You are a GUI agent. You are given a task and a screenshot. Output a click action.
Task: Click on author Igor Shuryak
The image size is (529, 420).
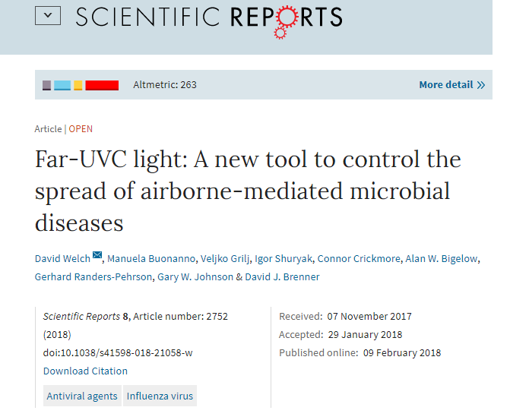pos(284,258)
